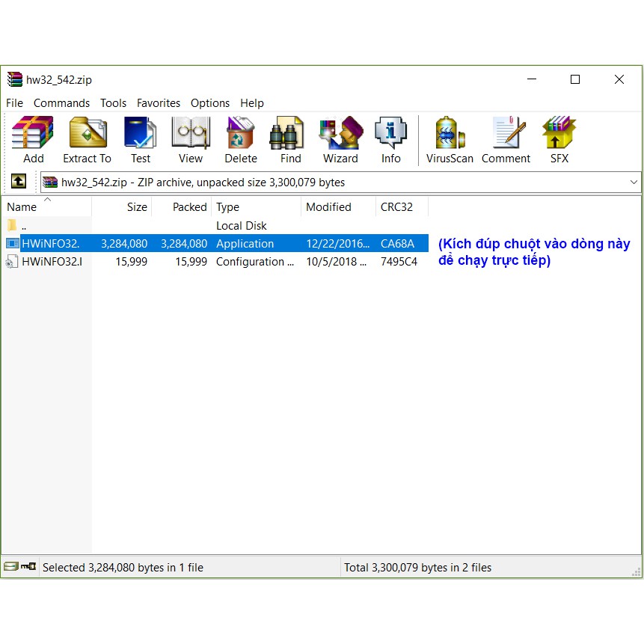The height and width of the screenshot is (644, 644).
Task: Sort files by Modified column header
Action: [x=328, y=207]
